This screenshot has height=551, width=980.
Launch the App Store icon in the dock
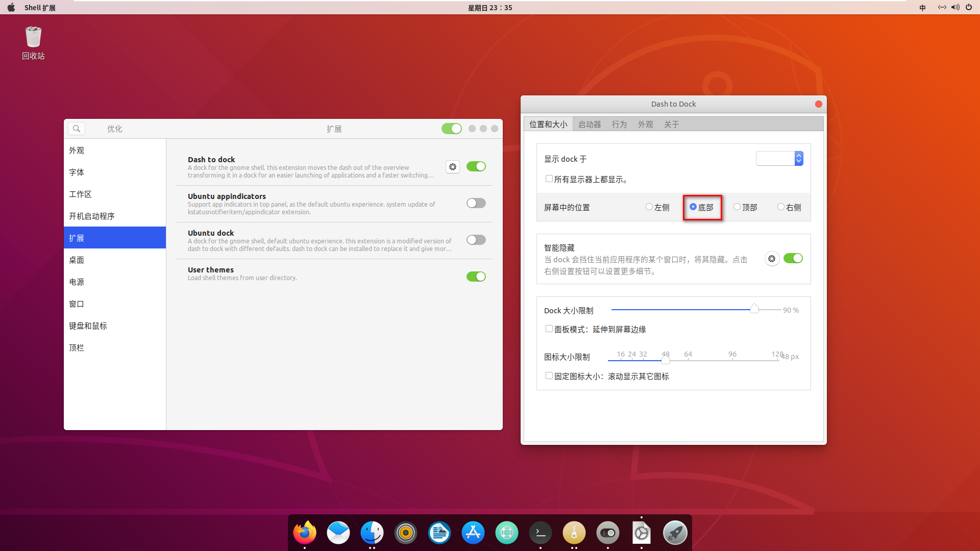473,532
